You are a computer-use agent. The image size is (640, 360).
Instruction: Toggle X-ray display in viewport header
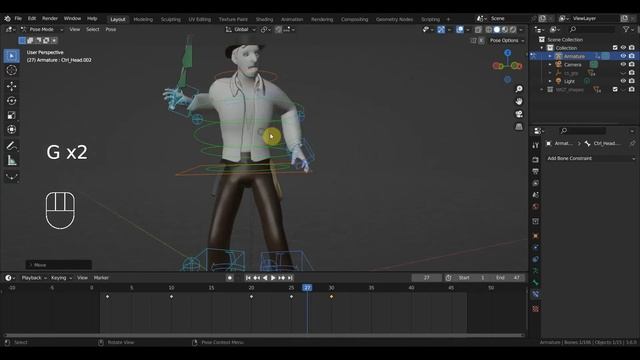(478, 29)
